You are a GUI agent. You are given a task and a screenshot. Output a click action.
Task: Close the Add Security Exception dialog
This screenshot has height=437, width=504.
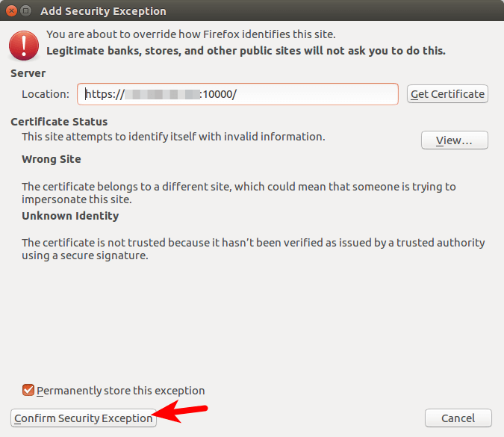click(x=10, y=11)
